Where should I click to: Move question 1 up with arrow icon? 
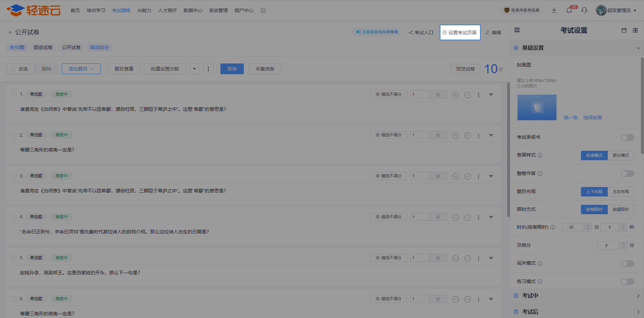pos(455,95)
